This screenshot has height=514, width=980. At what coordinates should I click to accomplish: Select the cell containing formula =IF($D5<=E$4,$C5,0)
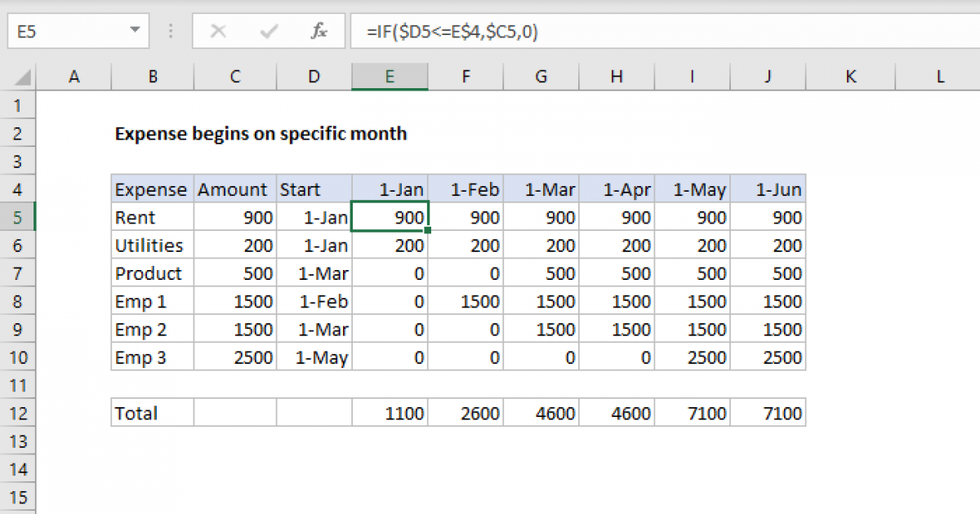(x=390, y=217)
